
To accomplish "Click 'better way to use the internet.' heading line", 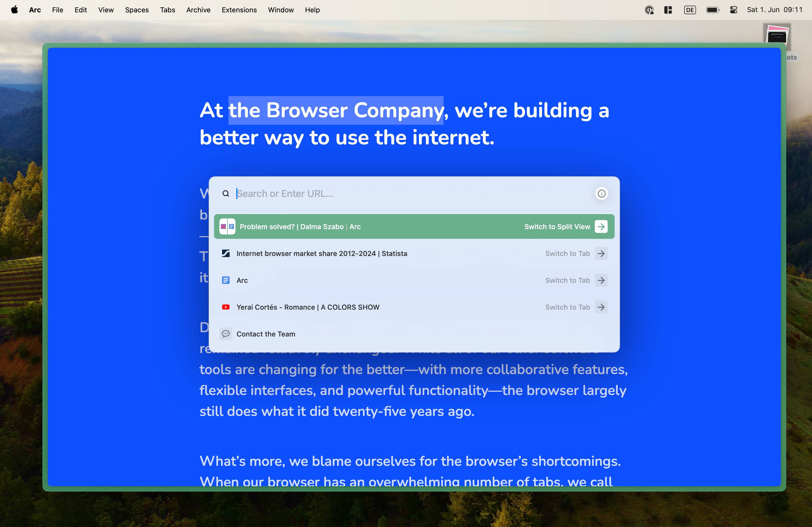I will tap(347, 138).
